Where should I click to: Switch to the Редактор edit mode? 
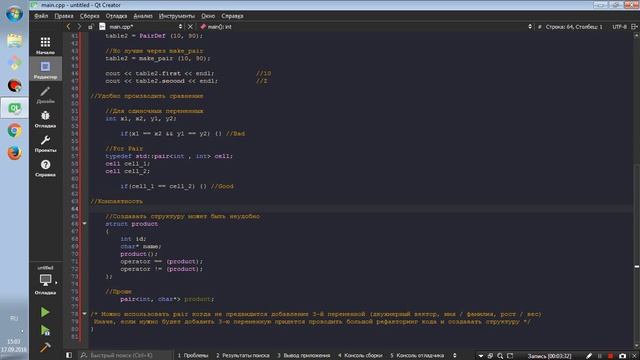click(x=45, y=69)
